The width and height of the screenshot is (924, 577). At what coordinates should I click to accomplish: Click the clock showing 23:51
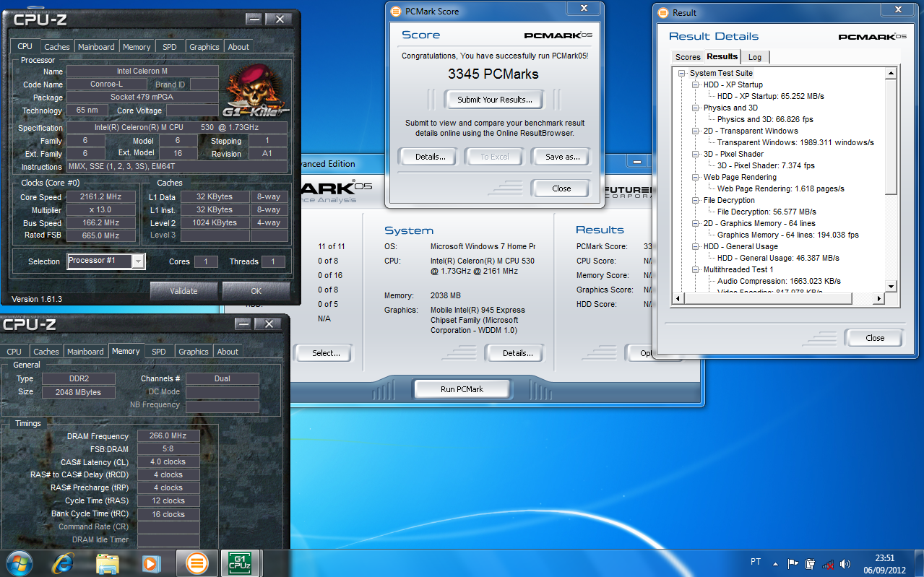pyautogui.click(x=885, y=558)
